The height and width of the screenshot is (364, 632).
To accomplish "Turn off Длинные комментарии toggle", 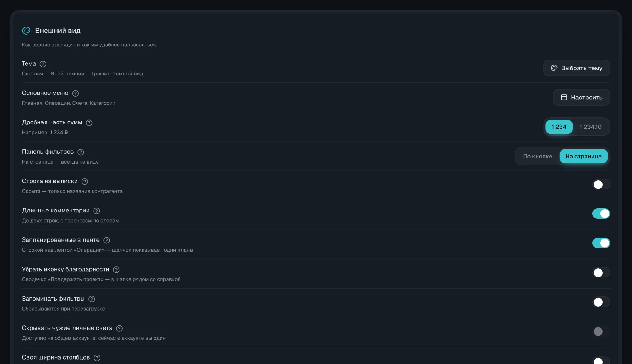I will point(601,214).
